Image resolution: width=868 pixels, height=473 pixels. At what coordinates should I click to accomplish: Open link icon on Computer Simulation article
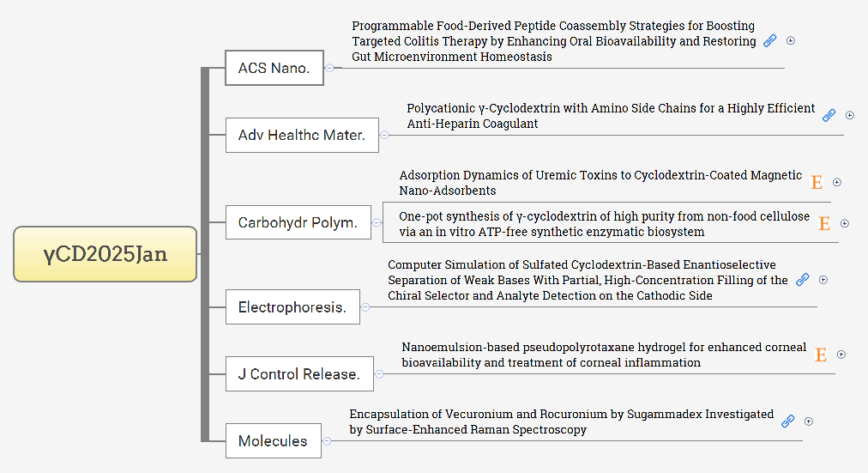[x=802, y=280]
